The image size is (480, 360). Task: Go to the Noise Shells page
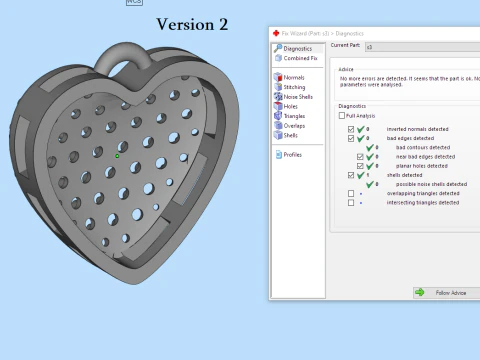[298, 97]
